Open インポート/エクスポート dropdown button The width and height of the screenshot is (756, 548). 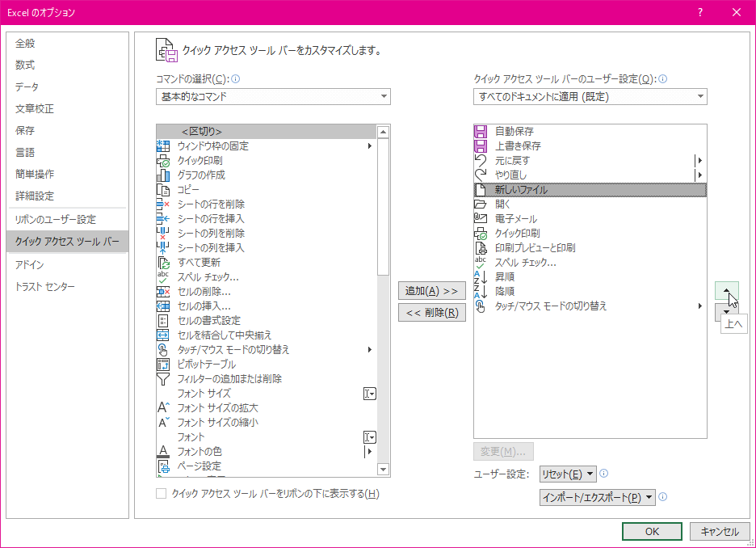coord(598,497)
